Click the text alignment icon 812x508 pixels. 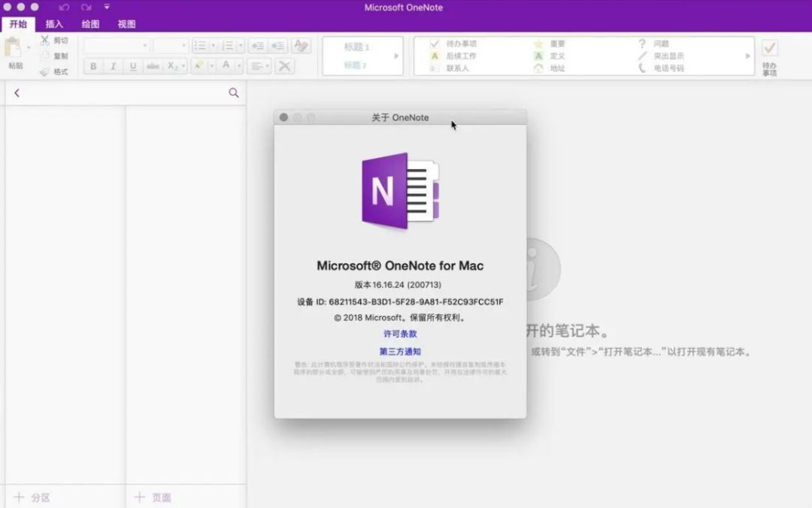(259, 66)
